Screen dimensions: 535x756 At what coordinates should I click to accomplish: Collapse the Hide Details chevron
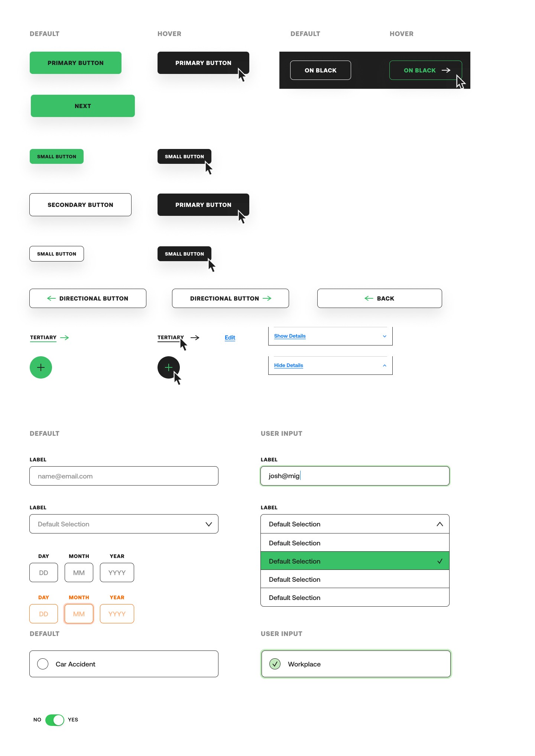385,366
